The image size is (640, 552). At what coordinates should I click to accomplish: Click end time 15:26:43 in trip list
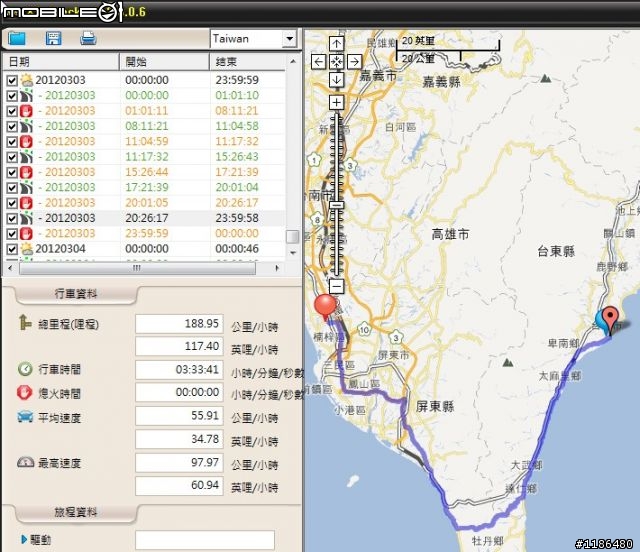pos(237,157)
